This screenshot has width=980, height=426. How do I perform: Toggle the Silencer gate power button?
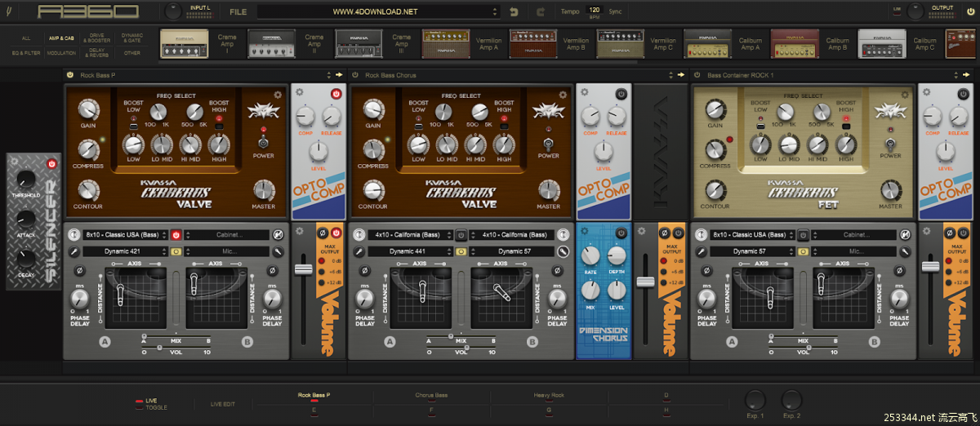[52, 162]
